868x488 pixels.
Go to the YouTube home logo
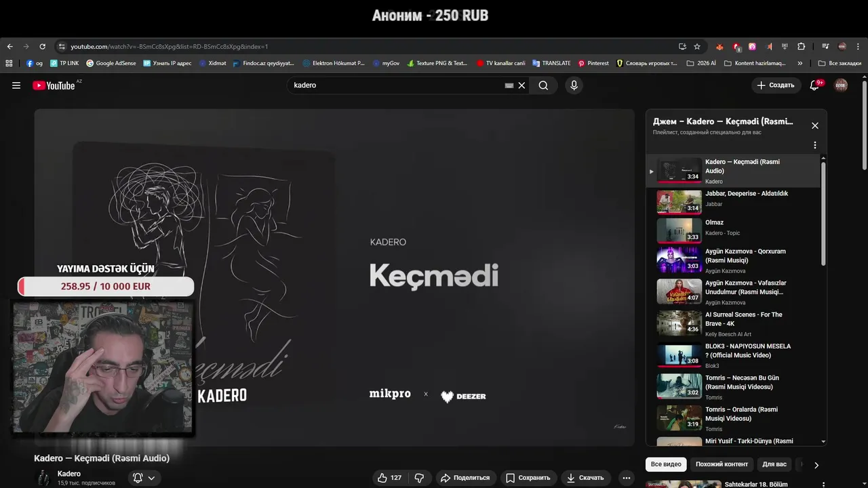point(54,85)
